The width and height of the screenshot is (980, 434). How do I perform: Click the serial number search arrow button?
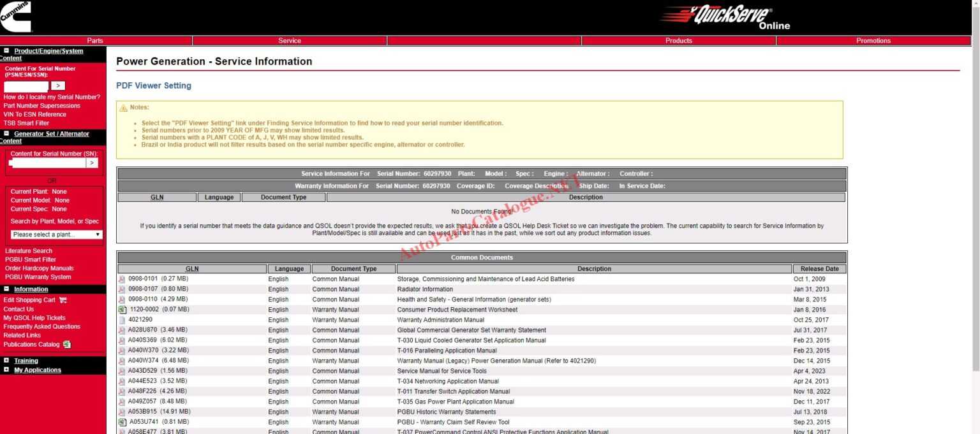(57, 85)
